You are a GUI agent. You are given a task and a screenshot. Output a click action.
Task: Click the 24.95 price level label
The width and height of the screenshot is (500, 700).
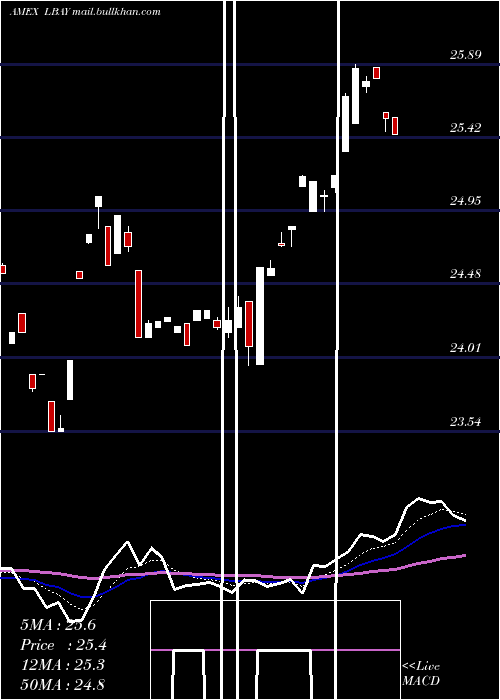[466, 201]
